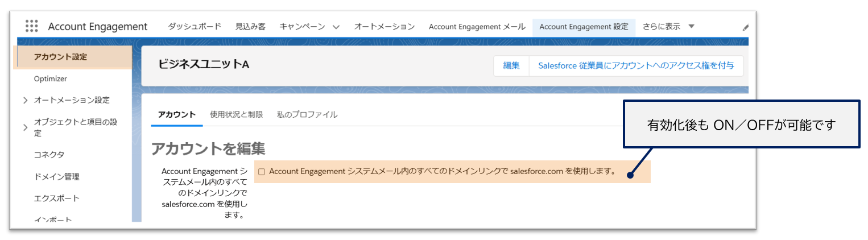Go to the ダッシュボード tab
The height and width of the screenshot is (240, 868).
pyautogui.click(x=195, y=26)
